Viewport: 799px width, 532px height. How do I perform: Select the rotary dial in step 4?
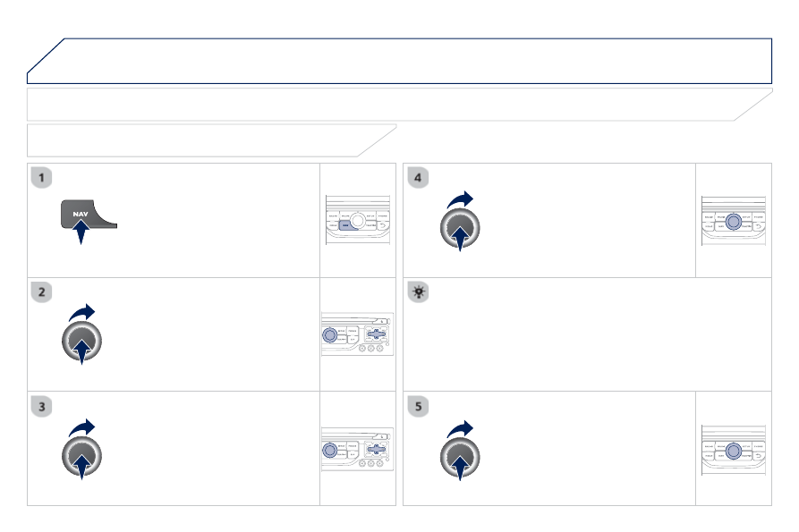click(x=460, y=228)
